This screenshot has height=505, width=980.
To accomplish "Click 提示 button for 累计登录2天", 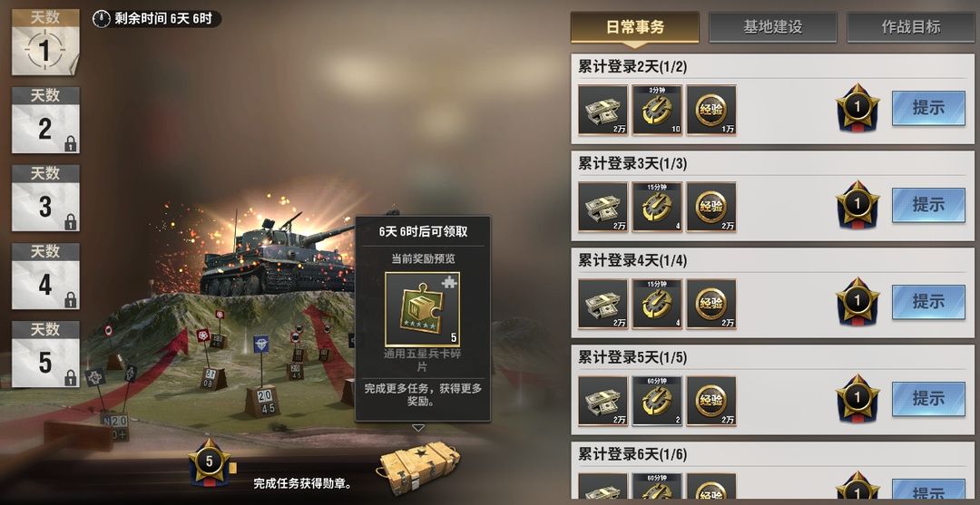I will pos(928,108).
